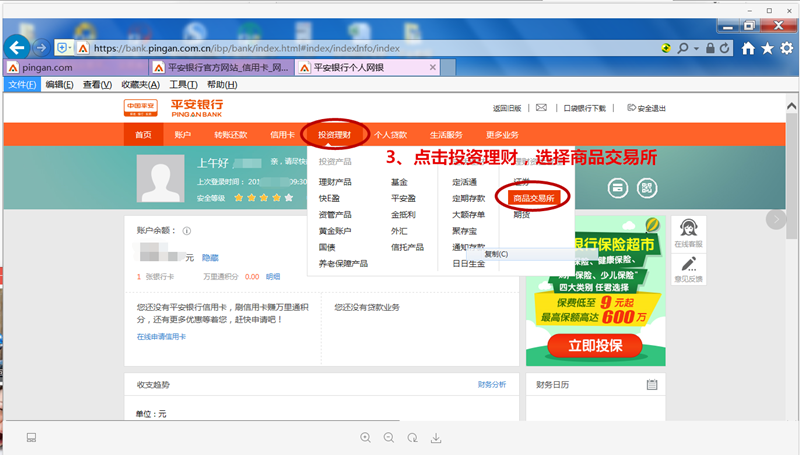800x455 pixels.
Task: Click the compatibility view icon in address bar
Action: tap(665, 48)
